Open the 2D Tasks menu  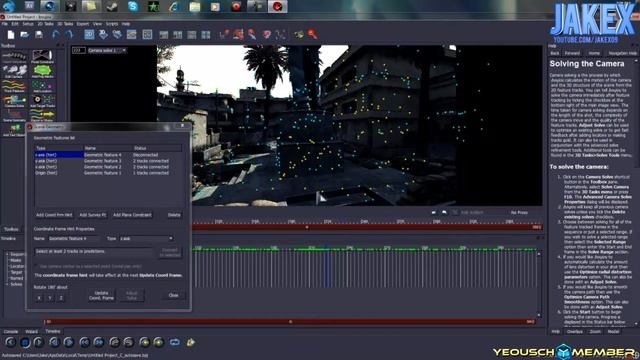point(46,24)
